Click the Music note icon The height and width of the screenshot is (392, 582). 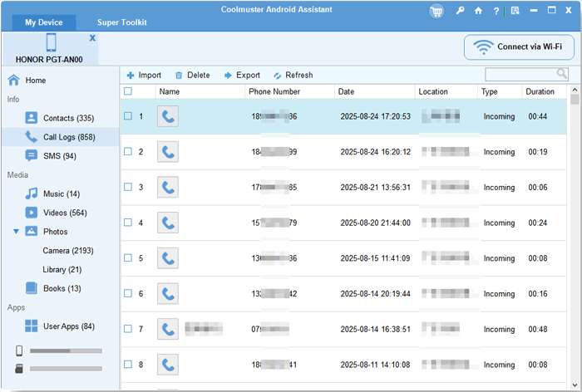[x=32, y=194]
